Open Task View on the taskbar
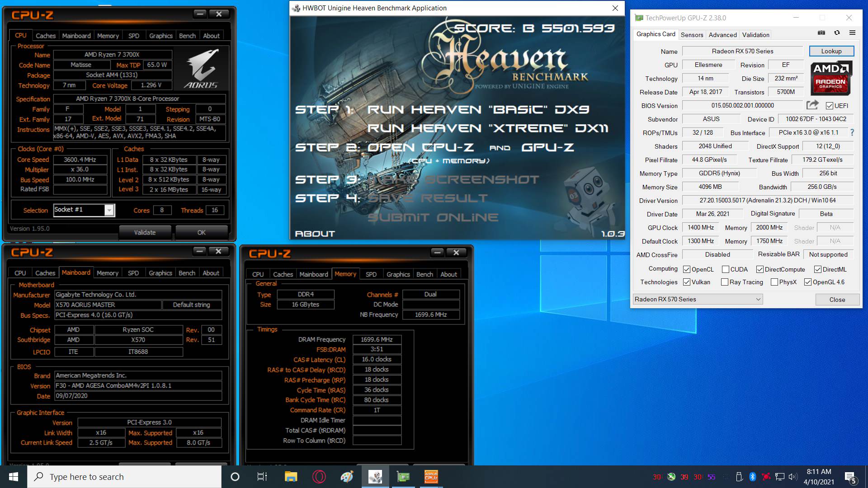The width and height of the screenshot is (868, 488). pos(262,477)
